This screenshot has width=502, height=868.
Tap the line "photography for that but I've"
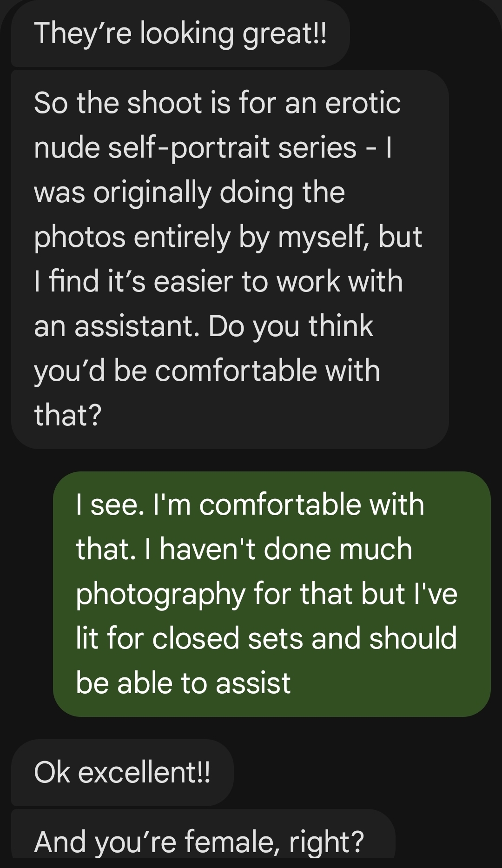[x=266, y=594]
